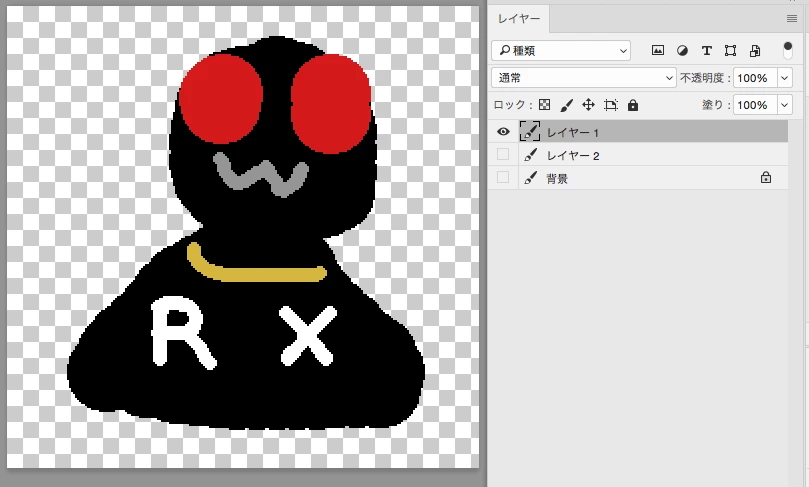Image resolution: width=809 pixels, height=487 pixels.
Task: Lock transparent pixels checkerboard icon
Action: pyautogui.click(x=544, y=105)
